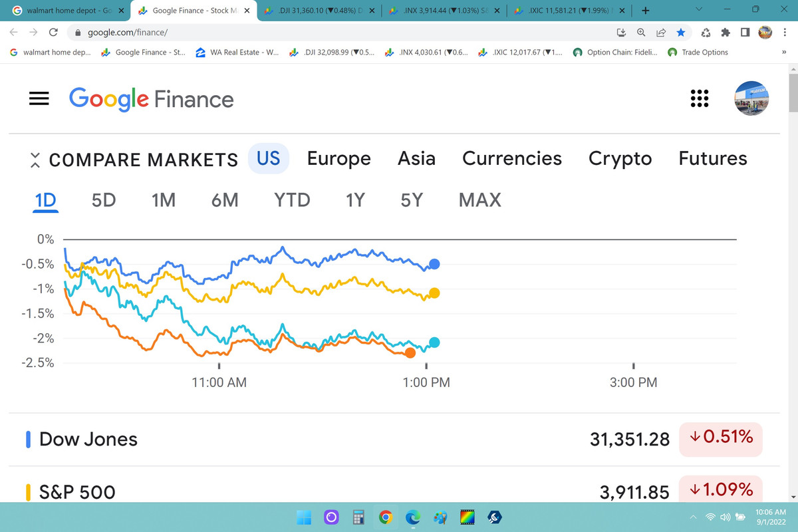Click Chrome icon in the taskbar
The width and height of the screenshot is (798, 532).
pyautogui.click(x=385, y=517)
